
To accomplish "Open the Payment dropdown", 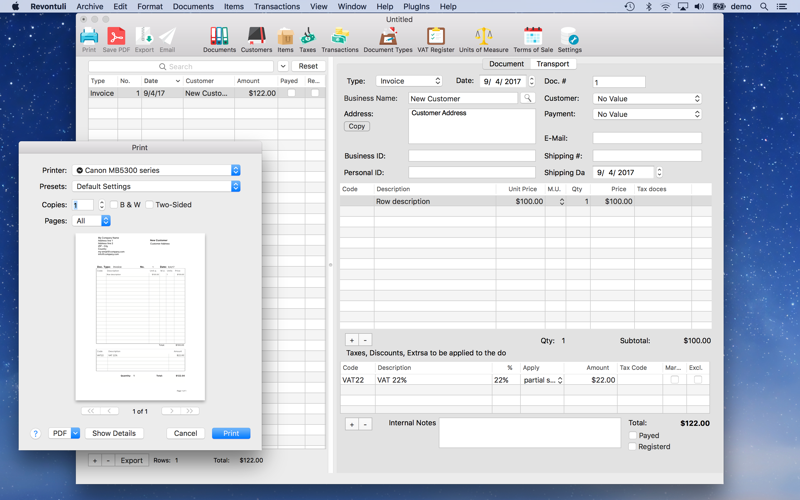I will pos(647,114).
